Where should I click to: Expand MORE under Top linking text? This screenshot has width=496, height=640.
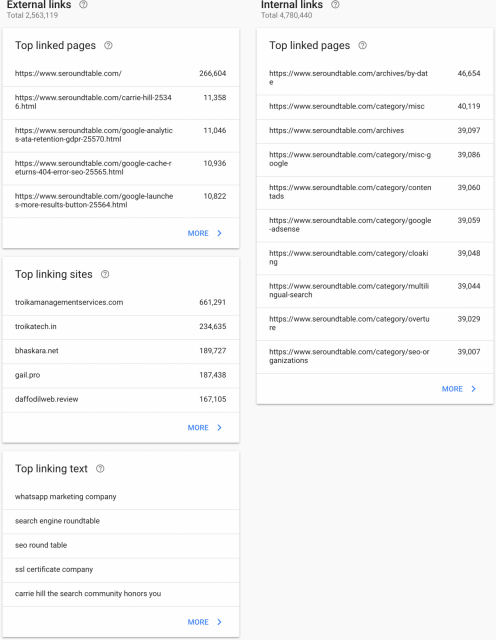(205, 622)
